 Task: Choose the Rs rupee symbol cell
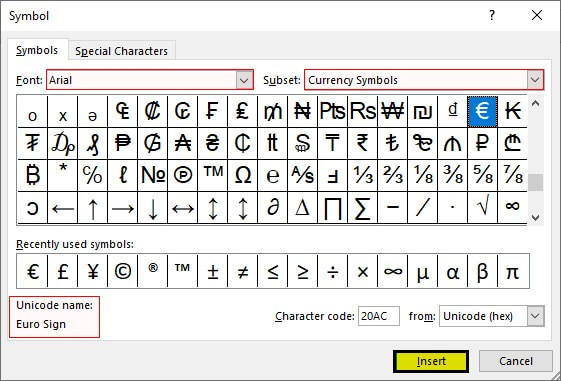click(x=362, y=111)
